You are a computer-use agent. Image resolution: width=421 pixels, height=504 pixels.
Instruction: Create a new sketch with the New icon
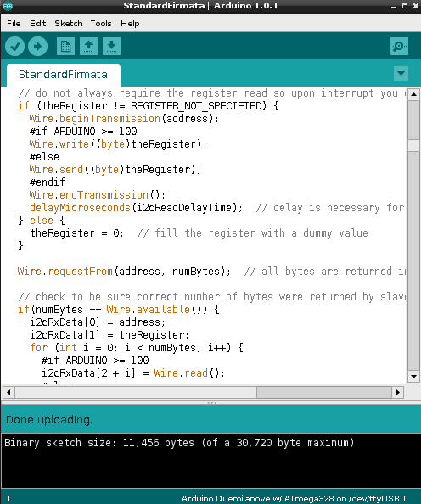pos(65,47)
